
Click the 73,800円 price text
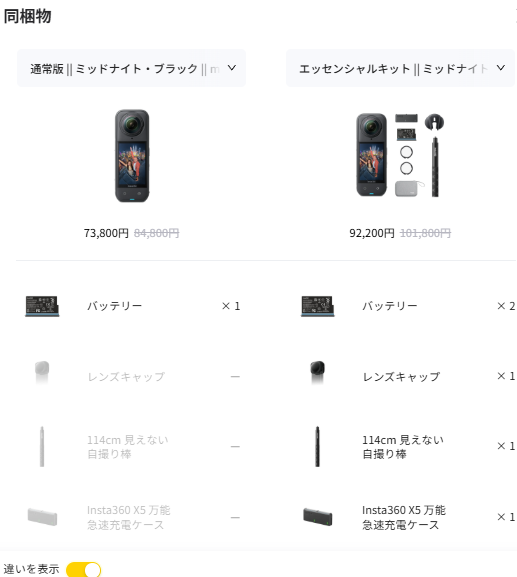click(106, 233)
